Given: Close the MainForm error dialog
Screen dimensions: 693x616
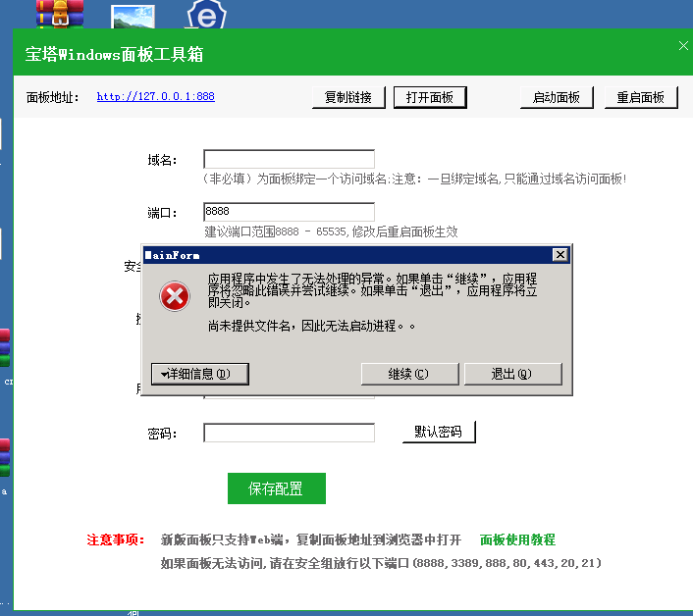Looking at the screenshot, I should point(560,255).
